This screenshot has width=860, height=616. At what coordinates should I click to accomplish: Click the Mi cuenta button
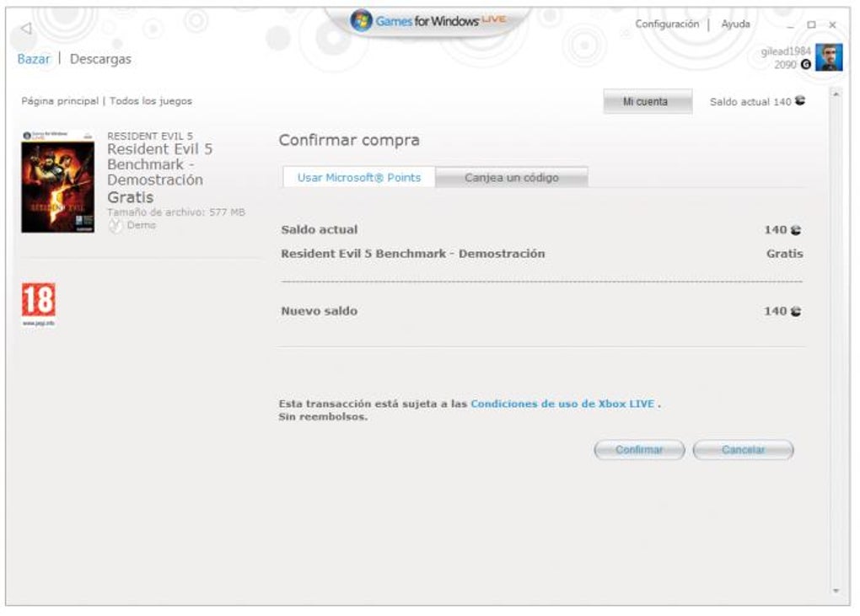(x=648, y=101)
